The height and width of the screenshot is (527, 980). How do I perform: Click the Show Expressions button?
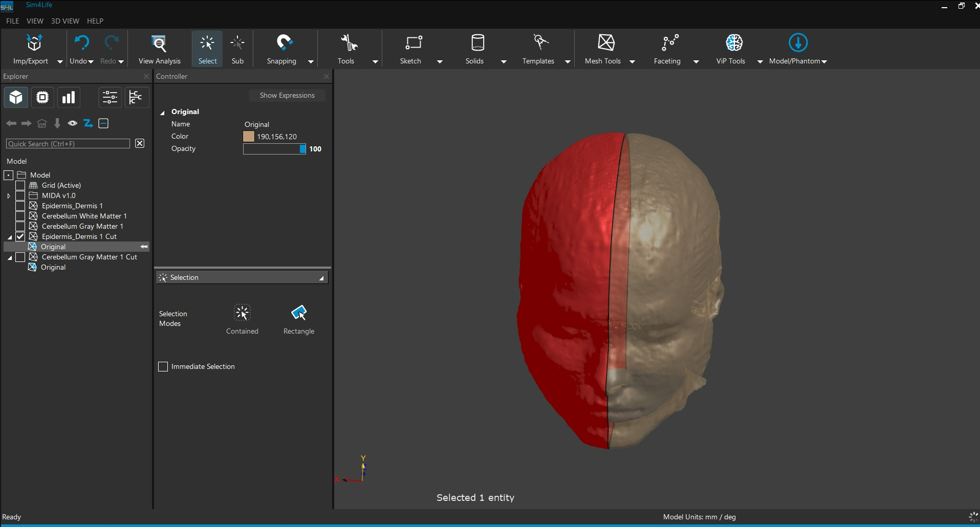(x=287, y=96)
